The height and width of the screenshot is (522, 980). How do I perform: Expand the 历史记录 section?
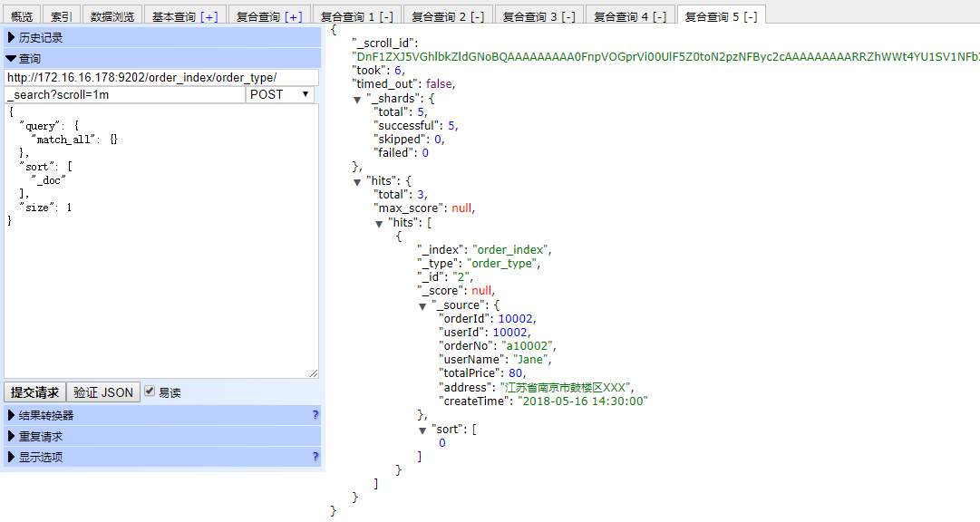click(162, 37)
